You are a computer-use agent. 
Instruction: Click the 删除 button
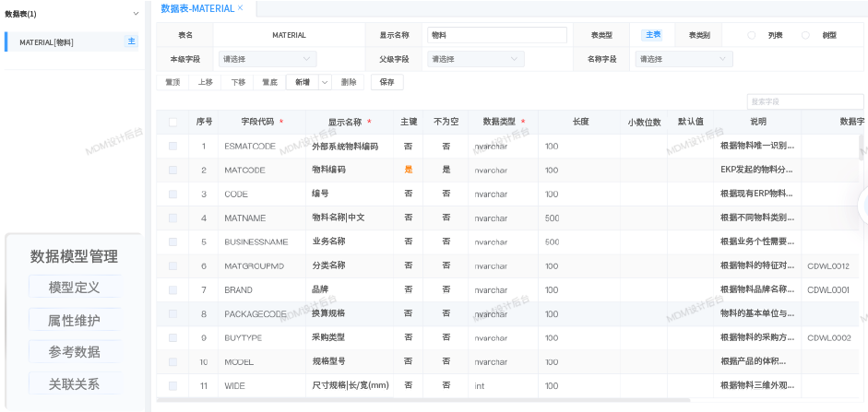pos(349,82)
